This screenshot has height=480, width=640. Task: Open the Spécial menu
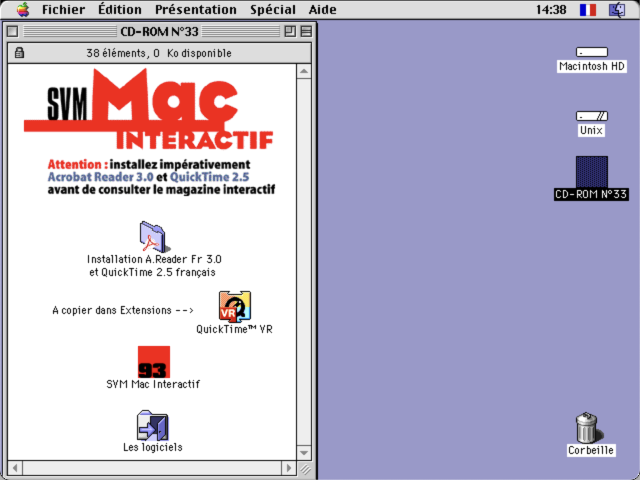tap(273, 9)
